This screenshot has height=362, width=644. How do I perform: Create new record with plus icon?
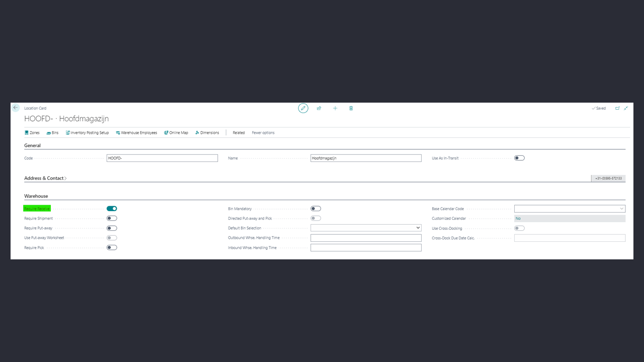click(x=335, y=108)
